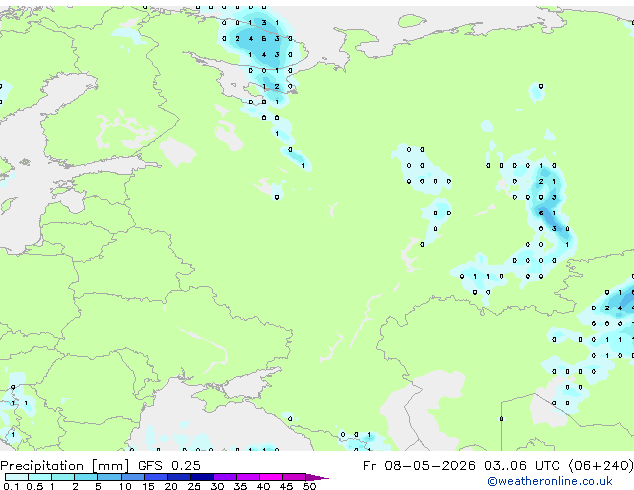Viewport: 634px width, 490px height.
Task: Click the 15–20 mm legend color swatch
Action: (156, 477)
